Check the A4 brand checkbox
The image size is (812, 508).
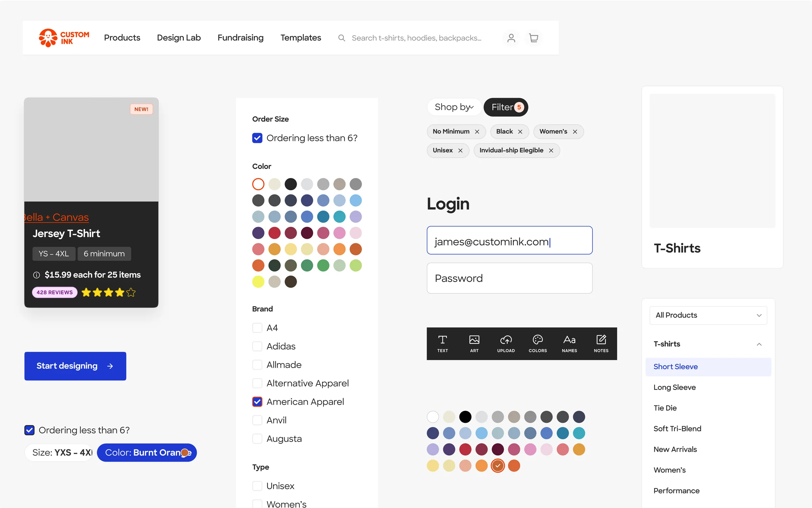coord(257,328)
